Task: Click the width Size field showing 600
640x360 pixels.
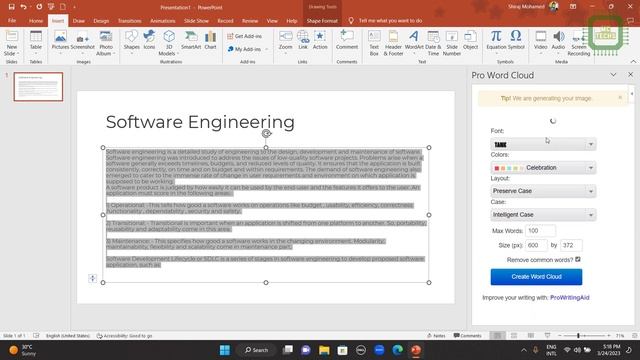Action: coord(536,245)
